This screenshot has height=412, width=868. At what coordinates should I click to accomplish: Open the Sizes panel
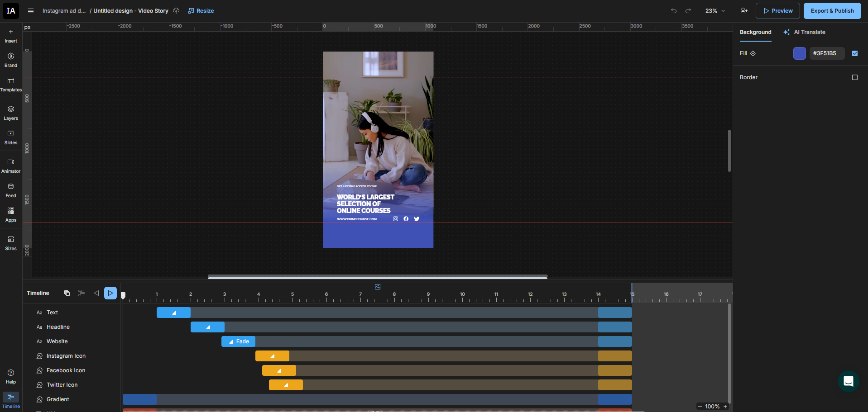point(11,243)
